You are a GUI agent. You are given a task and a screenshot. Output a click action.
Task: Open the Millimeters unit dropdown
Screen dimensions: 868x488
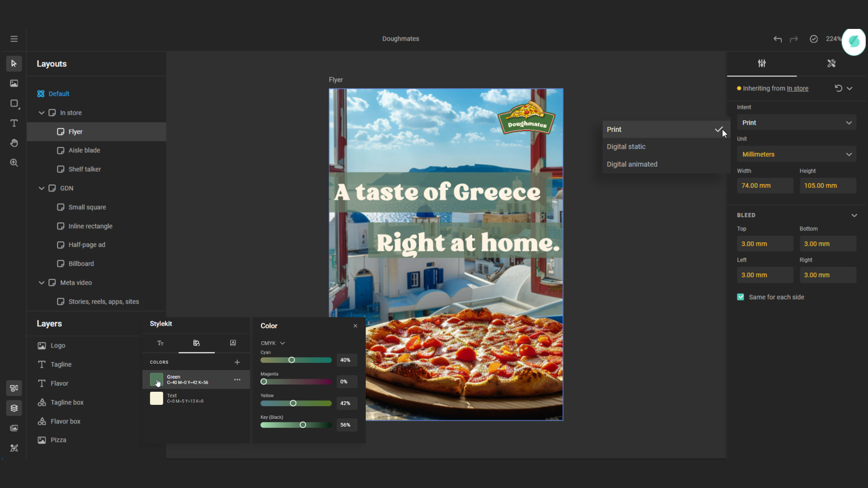(796, 154)
